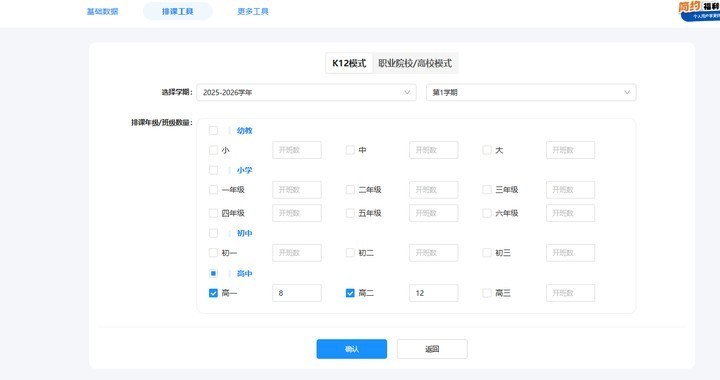Switch to K12模式
This screenshot has height=380, width=720.
[349, 63]
